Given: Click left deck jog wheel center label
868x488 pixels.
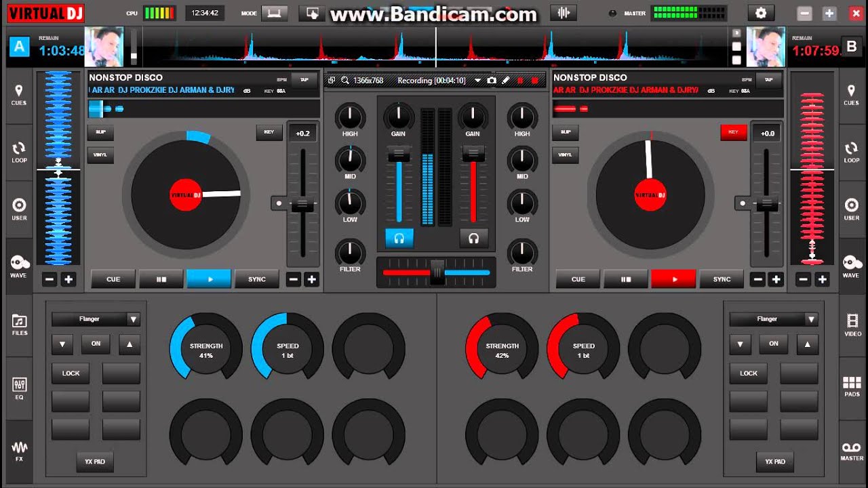Looking at the screenshot, I should coord(186,195).
